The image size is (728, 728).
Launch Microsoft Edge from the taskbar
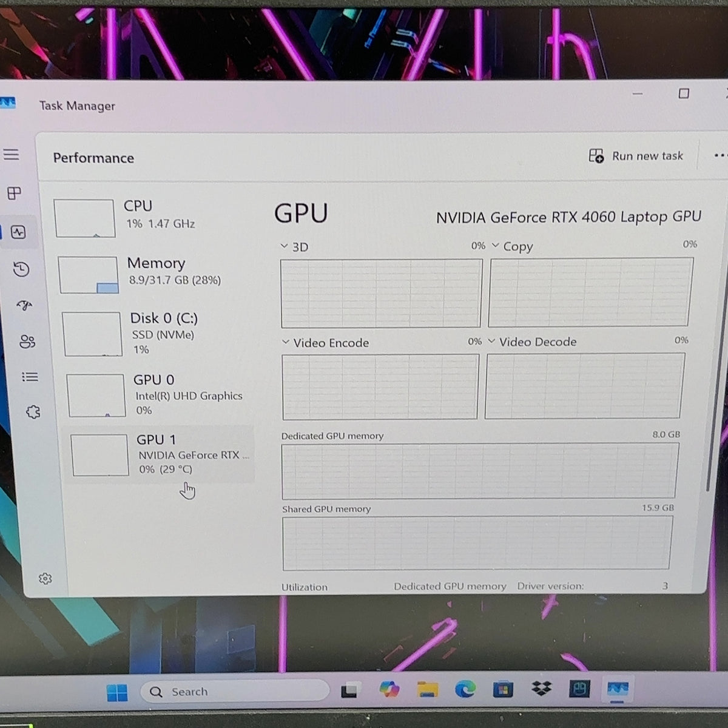(465, 689)
